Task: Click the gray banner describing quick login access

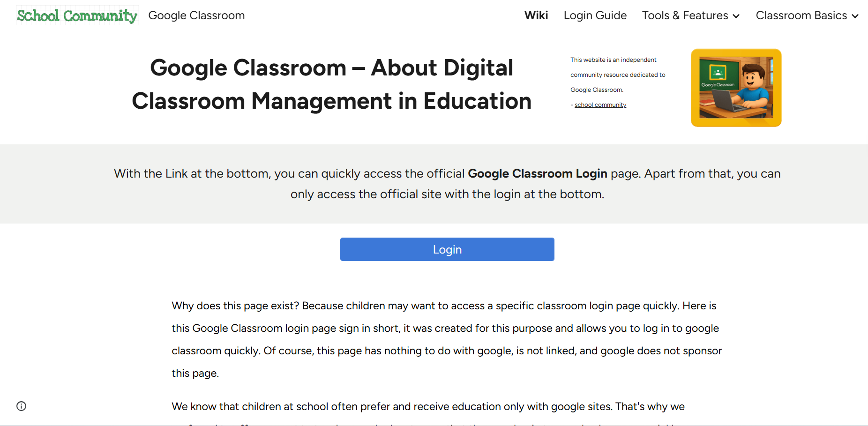Action: point(447,184)
